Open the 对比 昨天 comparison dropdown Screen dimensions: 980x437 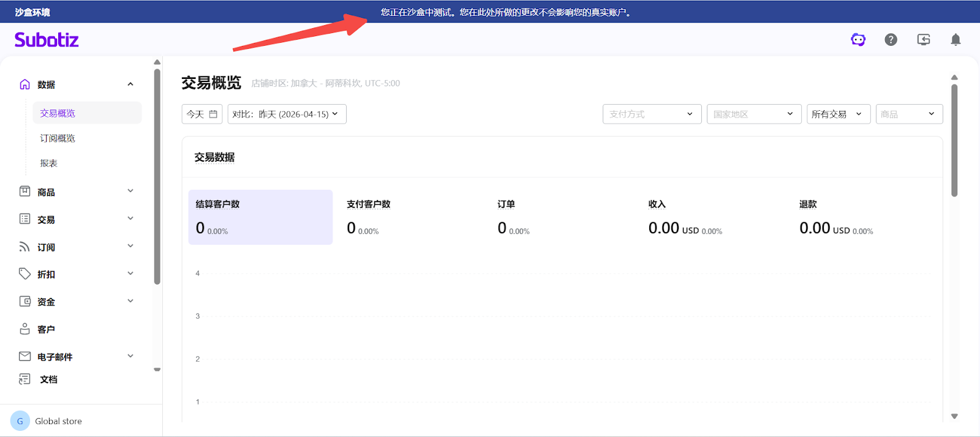click(x=287, y=114)
